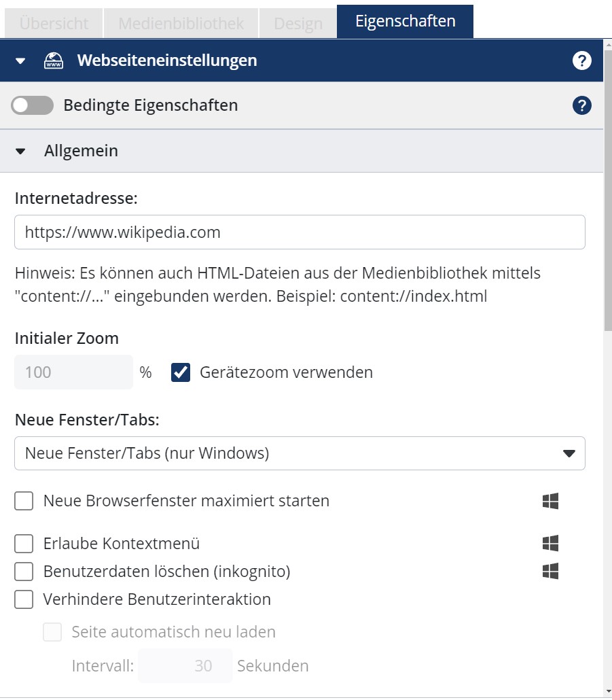
Task: Check Benutzerdaten löschen (inkognito)
Action: tap(24, 572)
